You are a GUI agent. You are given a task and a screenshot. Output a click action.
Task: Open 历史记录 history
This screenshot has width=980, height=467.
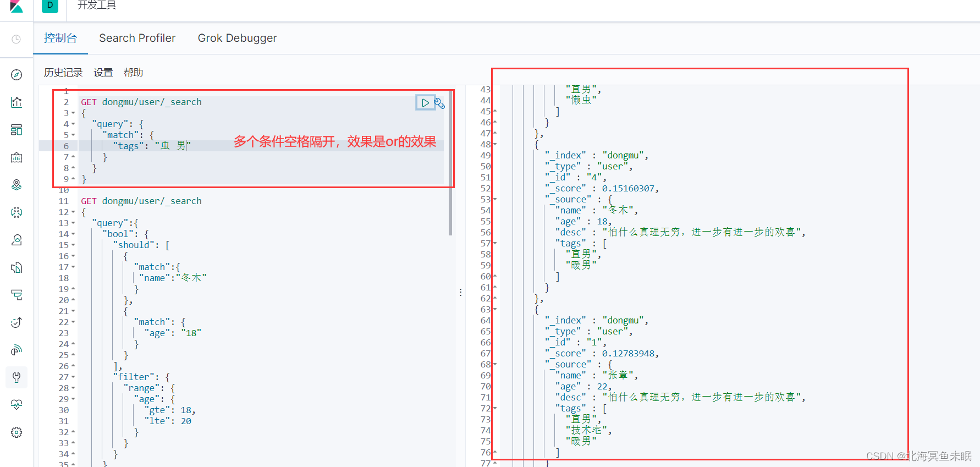(63, 73)
